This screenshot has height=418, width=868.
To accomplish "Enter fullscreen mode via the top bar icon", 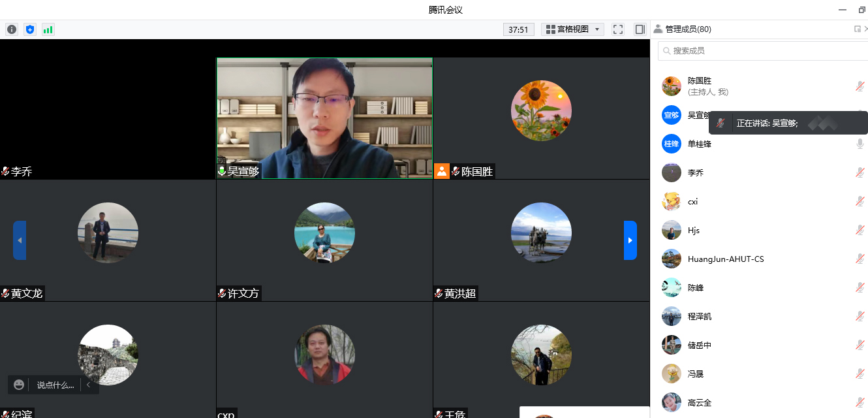I will [x=618, y=29].
